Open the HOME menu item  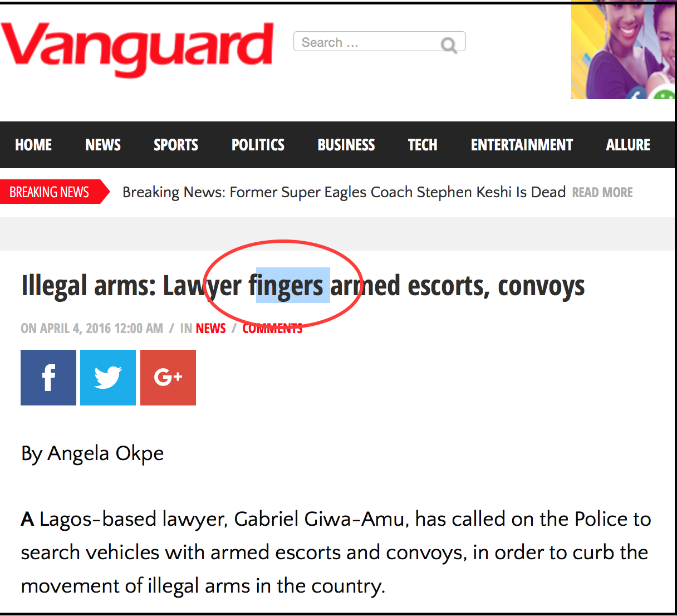33,145
